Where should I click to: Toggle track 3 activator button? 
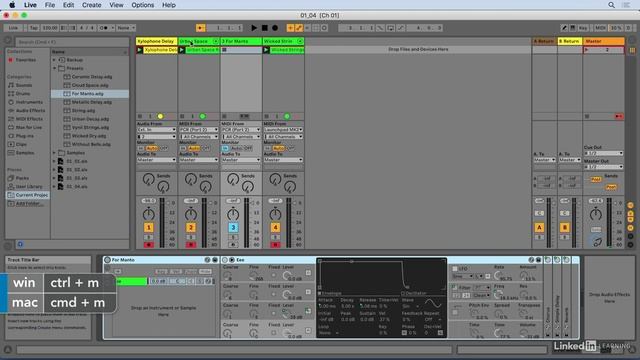click(233, 227)
